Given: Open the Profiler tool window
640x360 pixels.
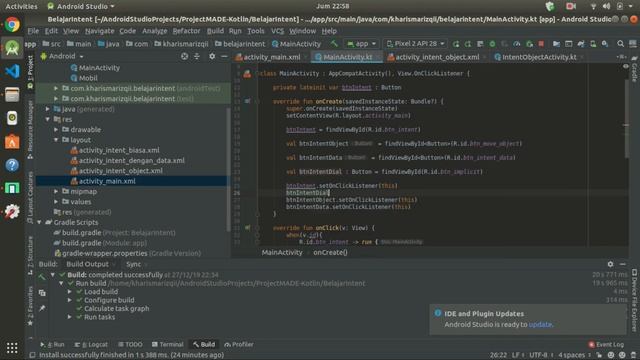Looking at the screenshot, I should [x=239, y=344].
